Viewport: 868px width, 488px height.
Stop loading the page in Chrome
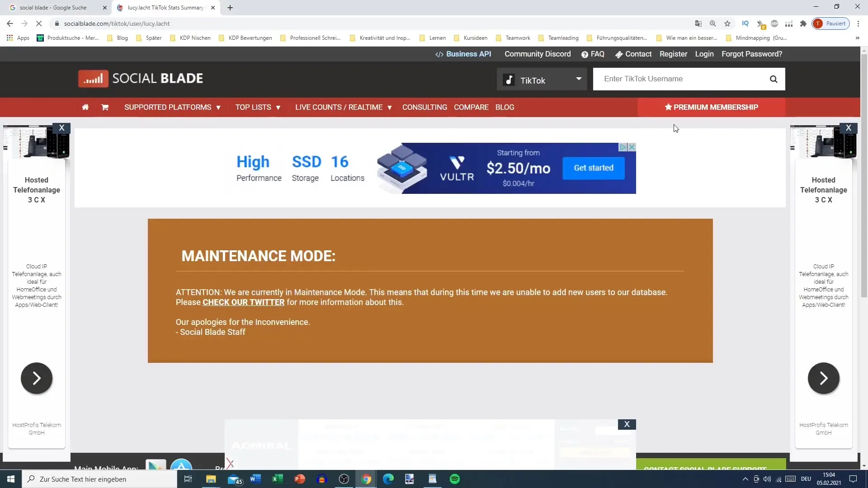(39, 23)
